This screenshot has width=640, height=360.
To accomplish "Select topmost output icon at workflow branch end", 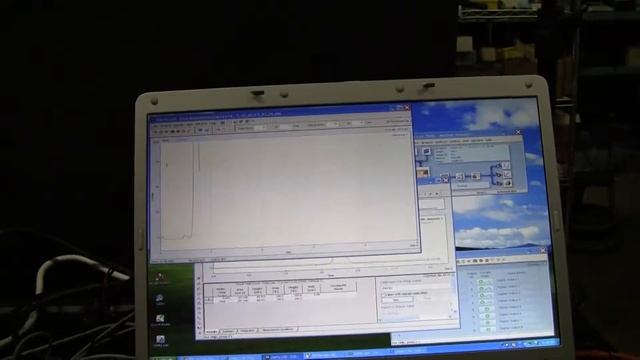I will (506, 165).
